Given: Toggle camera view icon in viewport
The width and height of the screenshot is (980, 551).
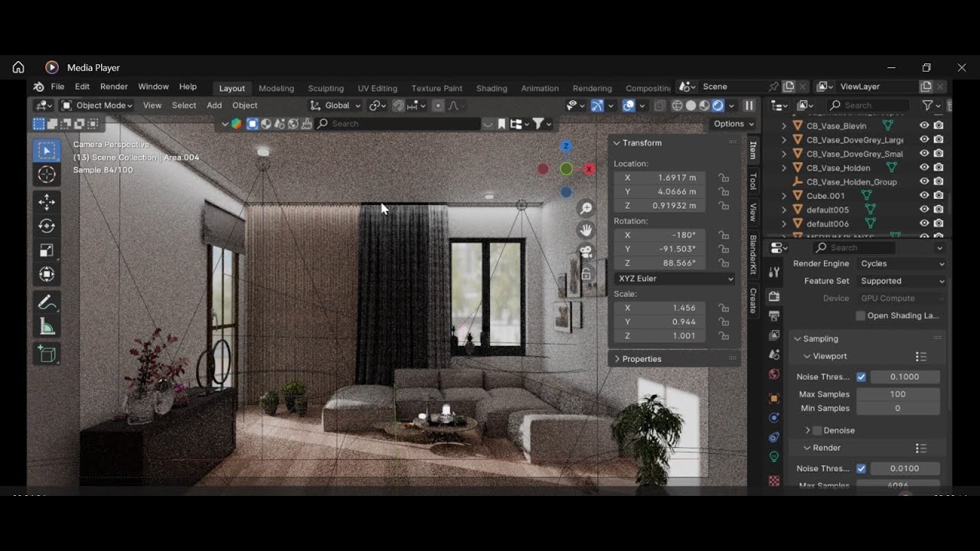Looking at the screenshot, I should (x=586, y=251).
